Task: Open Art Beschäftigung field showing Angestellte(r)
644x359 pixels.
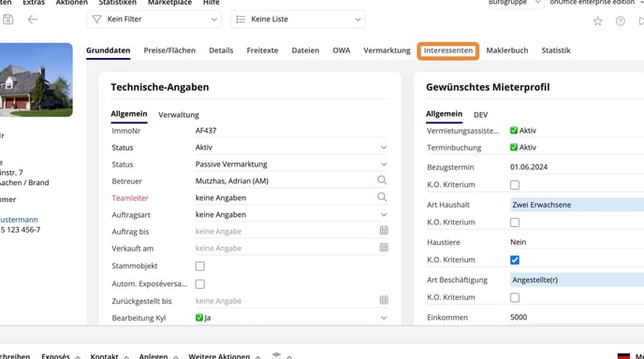Action: click(x=577, y=280)
